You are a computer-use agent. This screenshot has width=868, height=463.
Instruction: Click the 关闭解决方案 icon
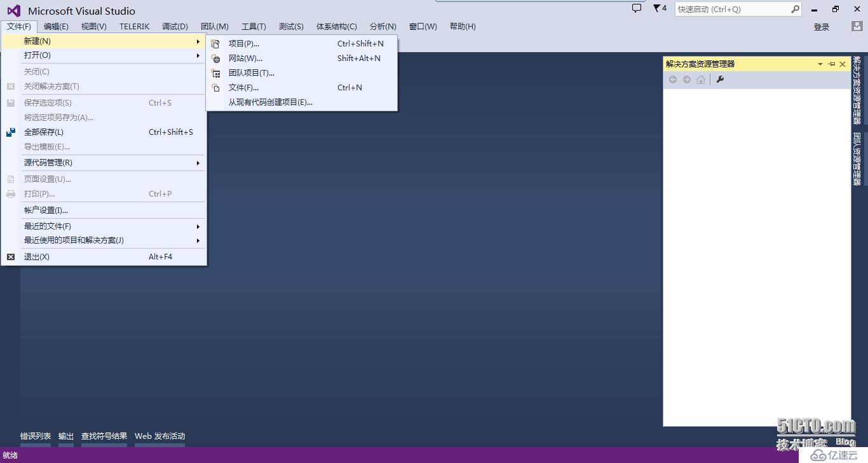point(11,86)
